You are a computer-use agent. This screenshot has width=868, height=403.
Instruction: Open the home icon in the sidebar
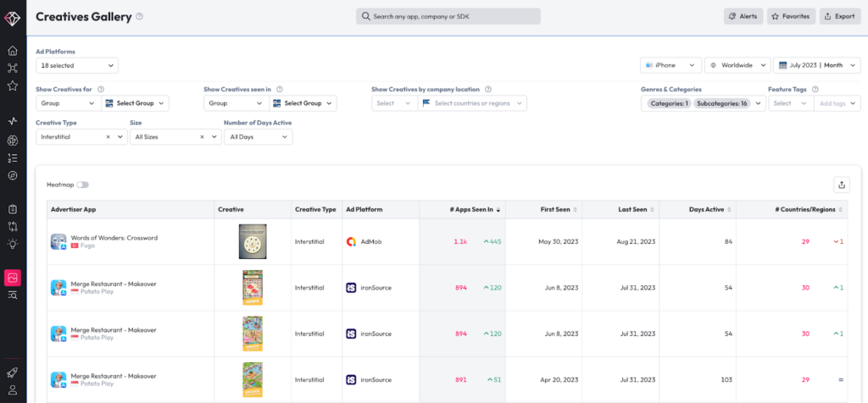click(x=13, y=51)
